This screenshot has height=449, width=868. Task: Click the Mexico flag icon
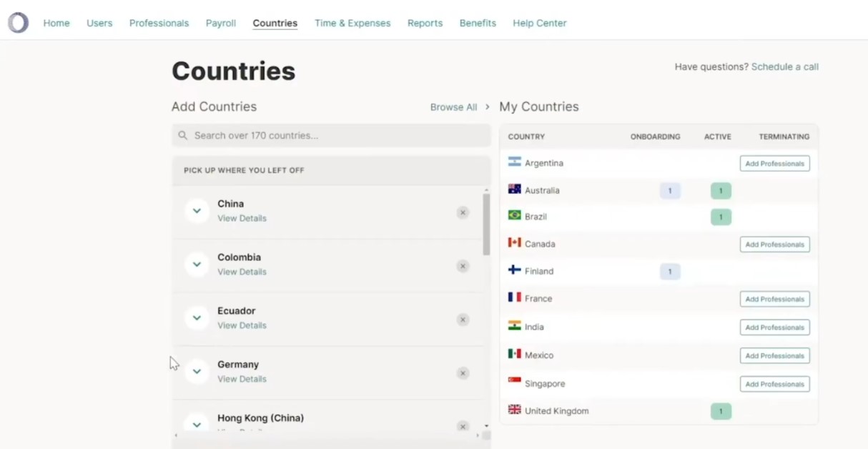(x=514, y=353)
